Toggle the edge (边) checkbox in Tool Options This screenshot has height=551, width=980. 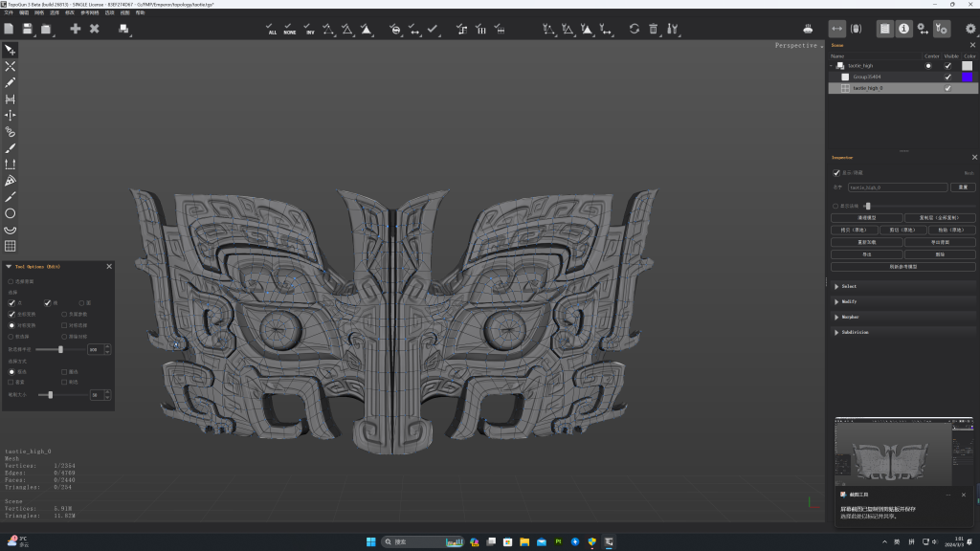[x=48, y=303]
